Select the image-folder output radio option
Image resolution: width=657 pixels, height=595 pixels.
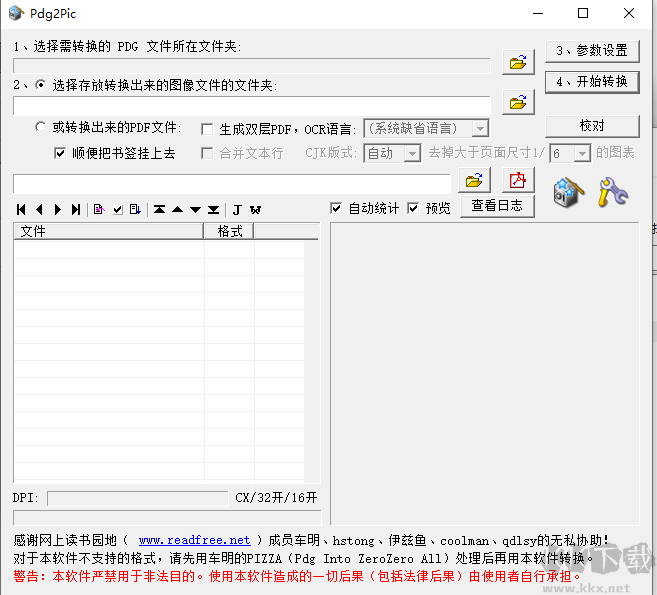point(41,85)
